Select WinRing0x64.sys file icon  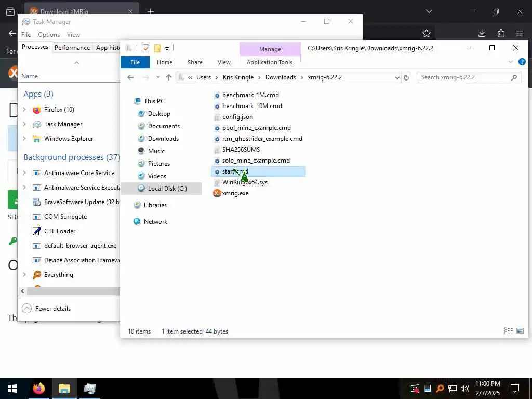[217, 182]
